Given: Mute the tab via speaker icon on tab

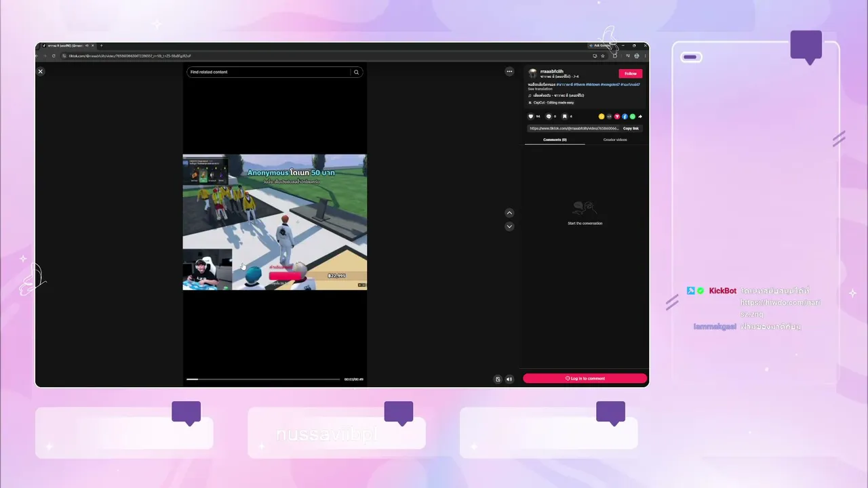Looking at the screenshot, I should 87,45.
